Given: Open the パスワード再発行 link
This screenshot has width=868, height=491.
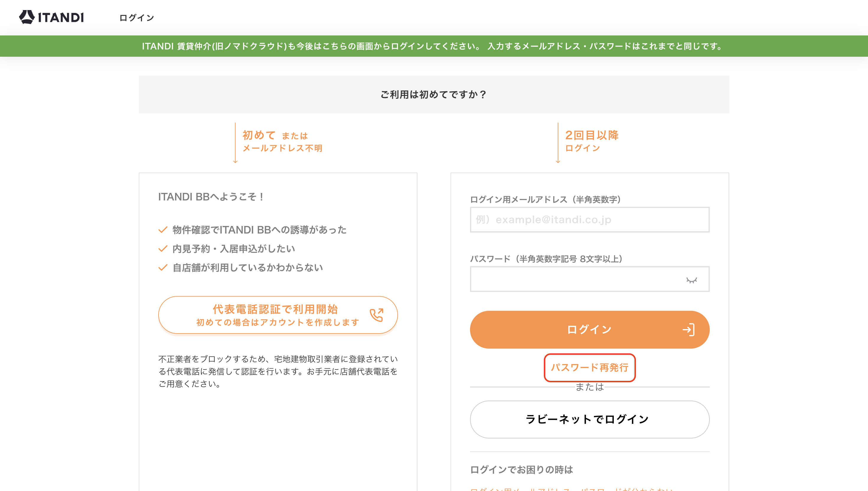Looking at the screenshot, I should point(590,367).
